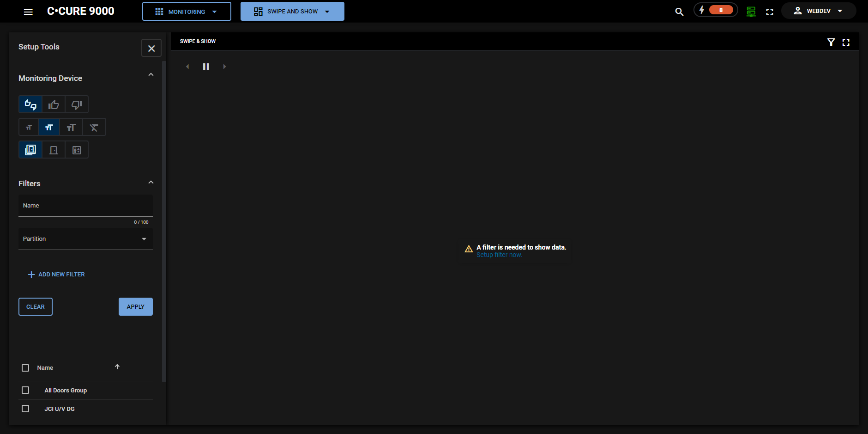Click the Setup filter now link
This screenshot has height=434, width=868.
pyautogui.click(x=499, y=254)
